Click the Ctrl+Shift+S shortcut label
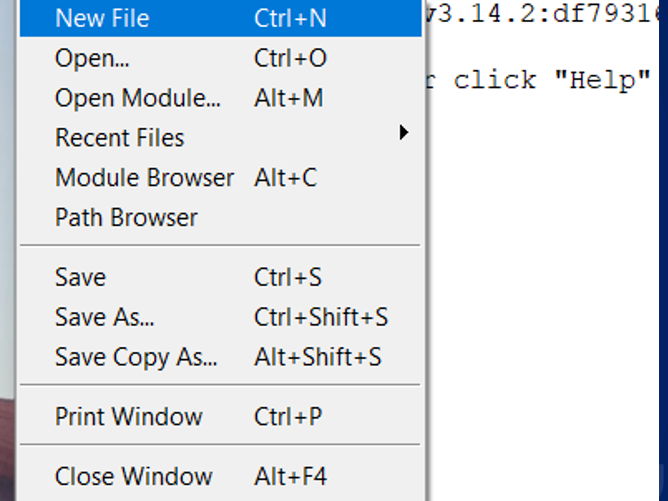This screenshot has width=668, height=501. point(321,317)
